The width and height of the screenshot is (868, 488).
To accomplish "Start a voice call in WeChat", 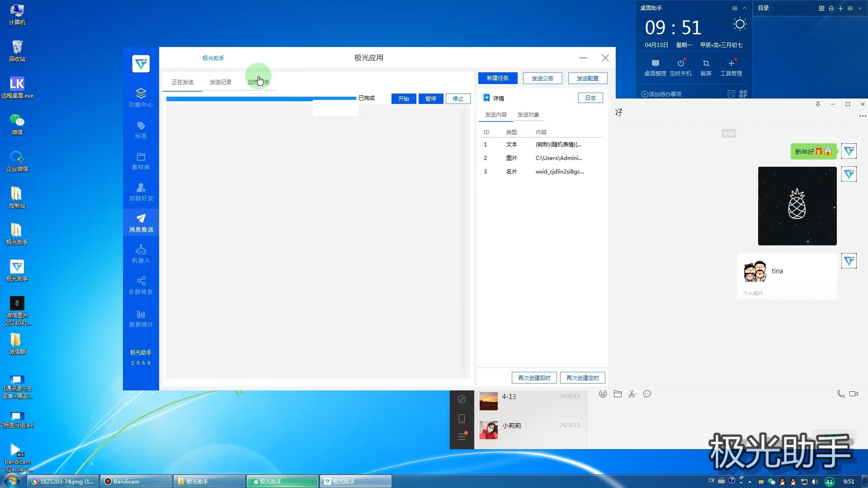I will coord(840,394).
